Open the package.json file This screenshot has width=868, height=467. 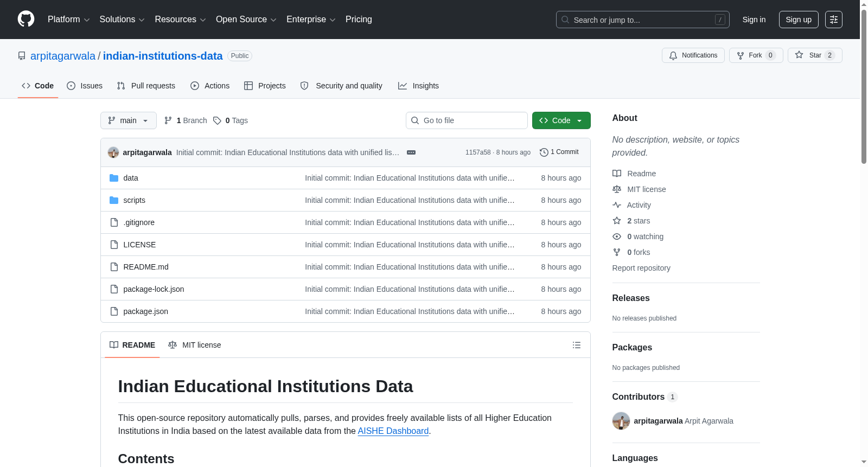(x=145, y=311)
